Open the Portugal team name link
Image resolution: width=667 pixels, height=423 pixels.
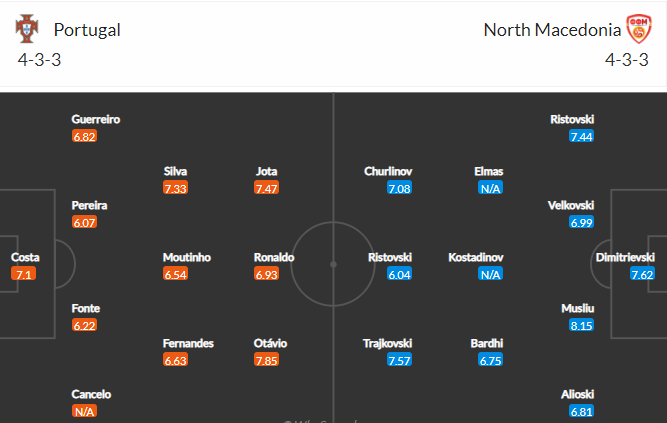point(87,30)
